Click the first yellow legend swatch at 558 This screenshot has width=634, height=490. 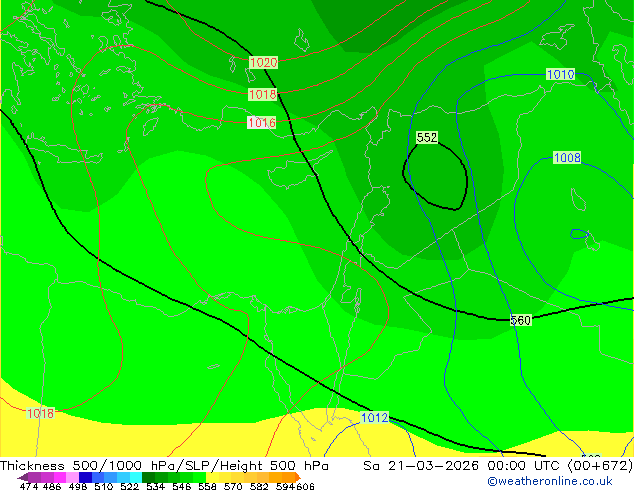[x=213, y=477]
